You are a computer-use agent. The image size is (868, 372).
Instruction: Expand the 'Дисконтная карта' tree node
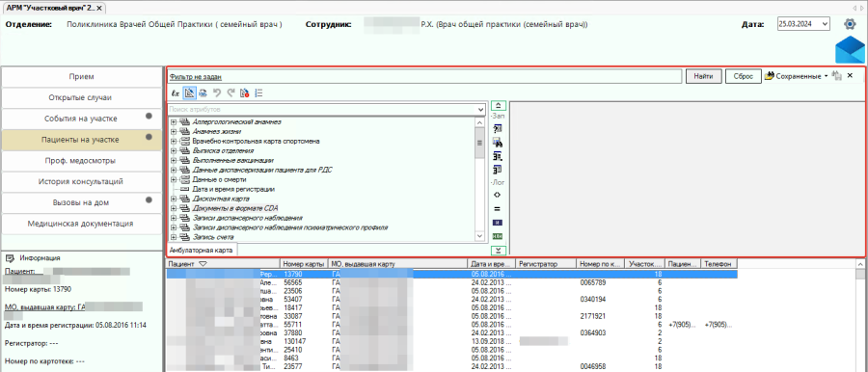pos(174,199)
